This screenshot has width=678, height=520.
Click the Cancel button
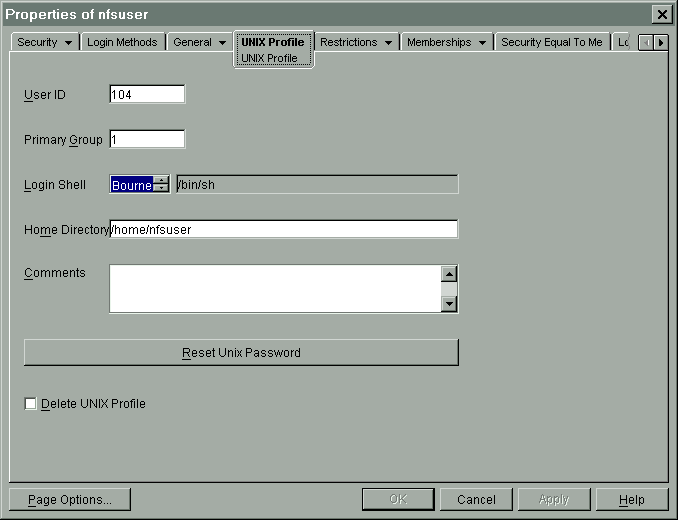coord(476,500)
